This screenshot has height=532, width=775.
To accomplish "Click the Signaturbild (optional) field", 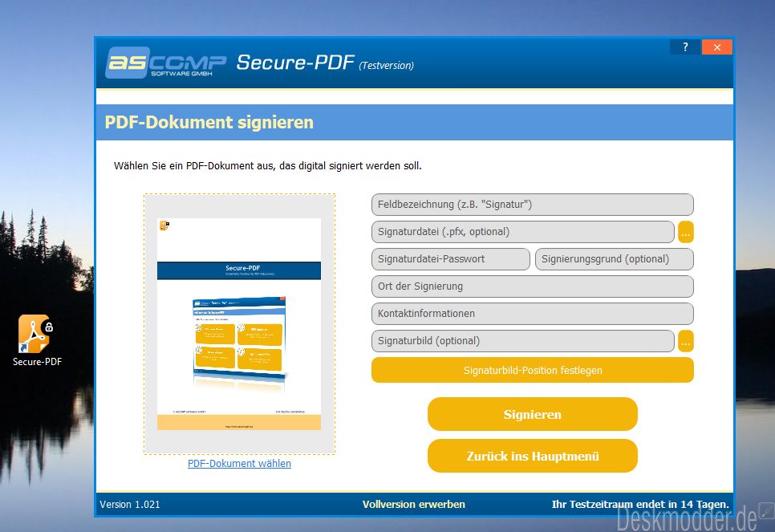I will point(523,341).
